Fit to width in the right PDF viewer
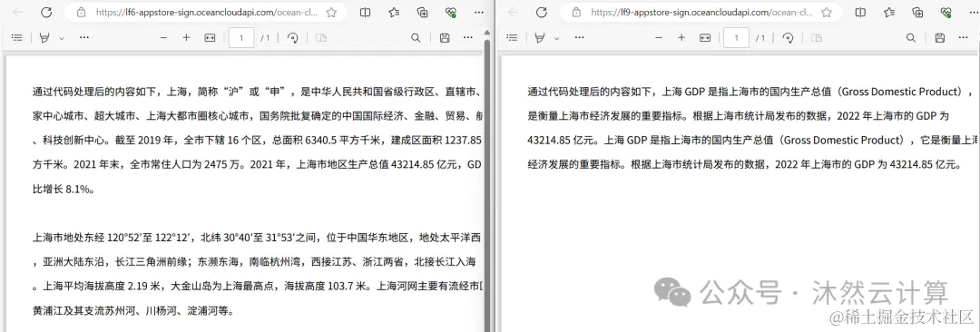Image resolution: width=980 pixels, height=332 pixels. point(705,38)
